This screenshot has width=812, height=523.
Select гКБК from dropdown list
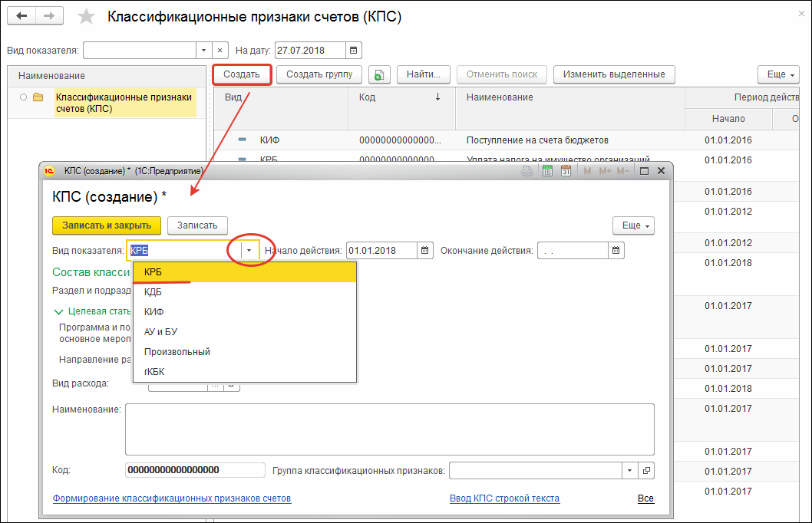244,371
